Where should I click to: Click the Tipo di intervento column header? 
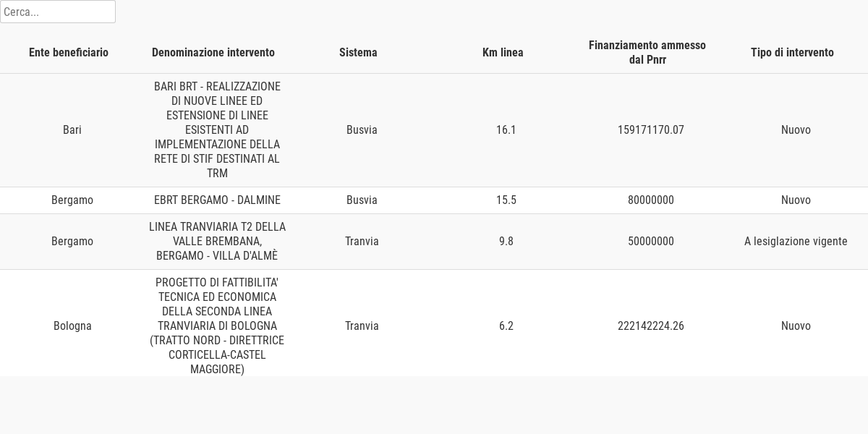792,52
